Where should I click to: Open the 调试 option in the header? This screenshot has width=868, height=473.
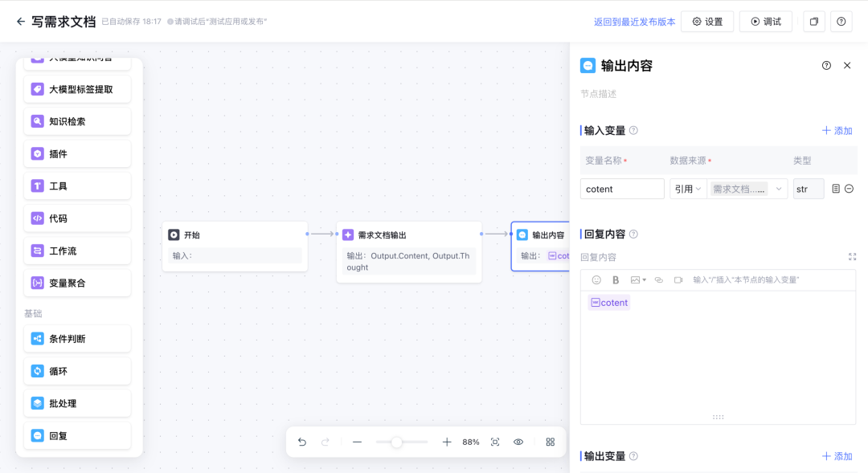coord(764,21)
